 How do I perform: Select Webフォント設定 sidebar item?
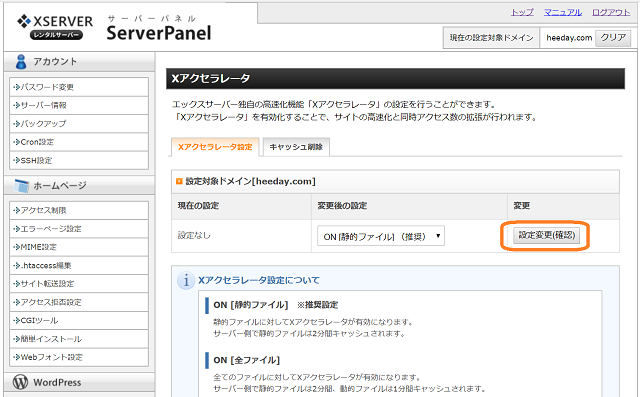coord(79,357)
